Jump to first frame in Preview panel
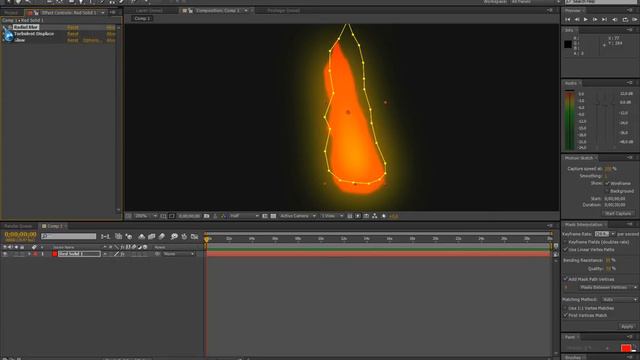Image resolution: width=640 pixels, height=360 pixels. (568, 19)
